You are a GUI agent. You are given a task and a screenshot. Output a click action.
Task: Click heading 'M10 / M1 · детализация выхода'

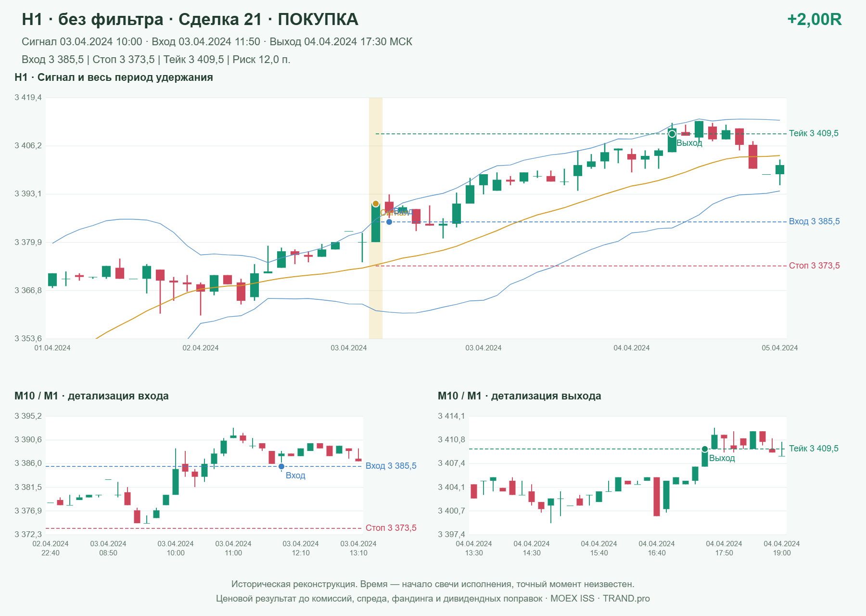pyautogui.click(x=519, y=396)
